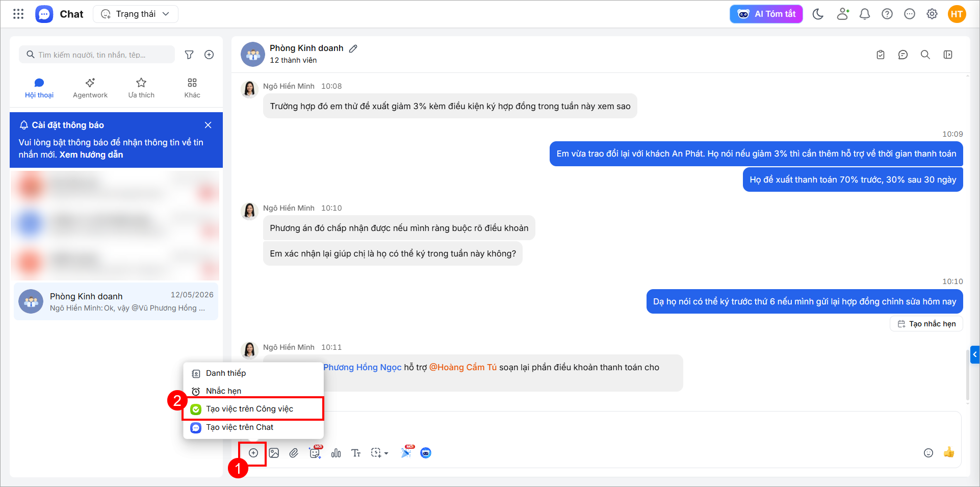Open the settings gear icon
The height and width of the screenshot is (487, 980).
click(x=932, y=14)
